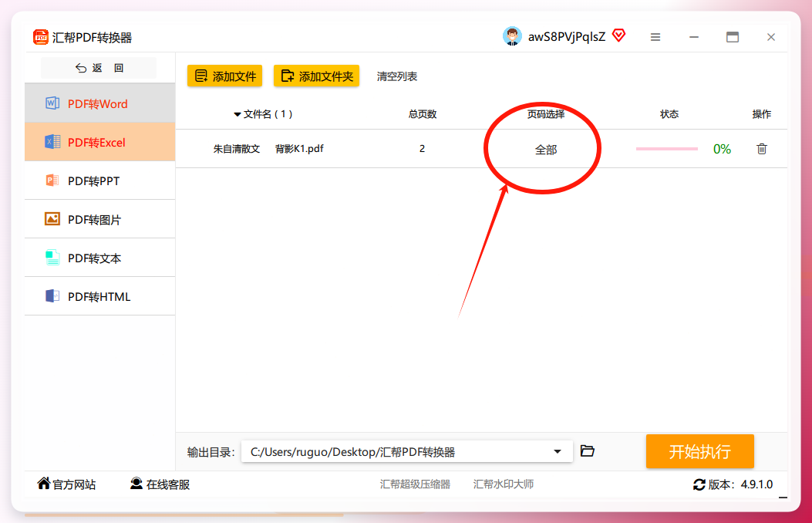Click the 汇帮PDF转换器 app logo icon
Viewport: 812px width, 523px height.
click(40, 37)
